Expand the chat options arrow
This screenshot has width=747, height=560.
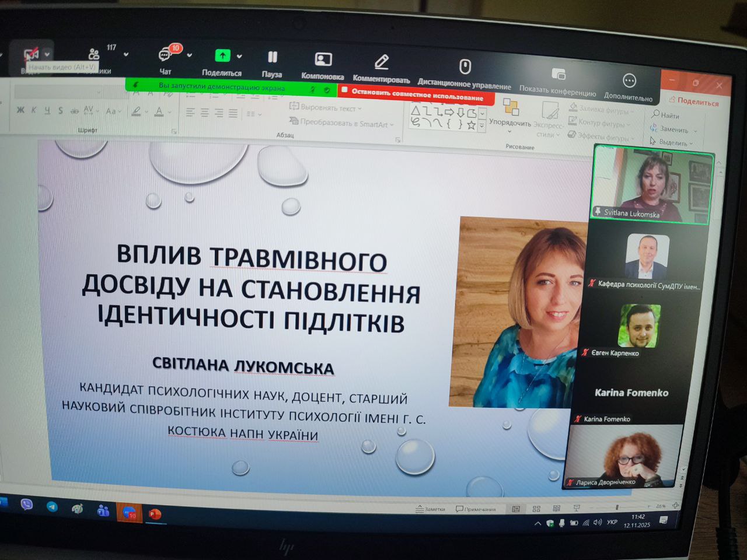[x=190, y=56]
